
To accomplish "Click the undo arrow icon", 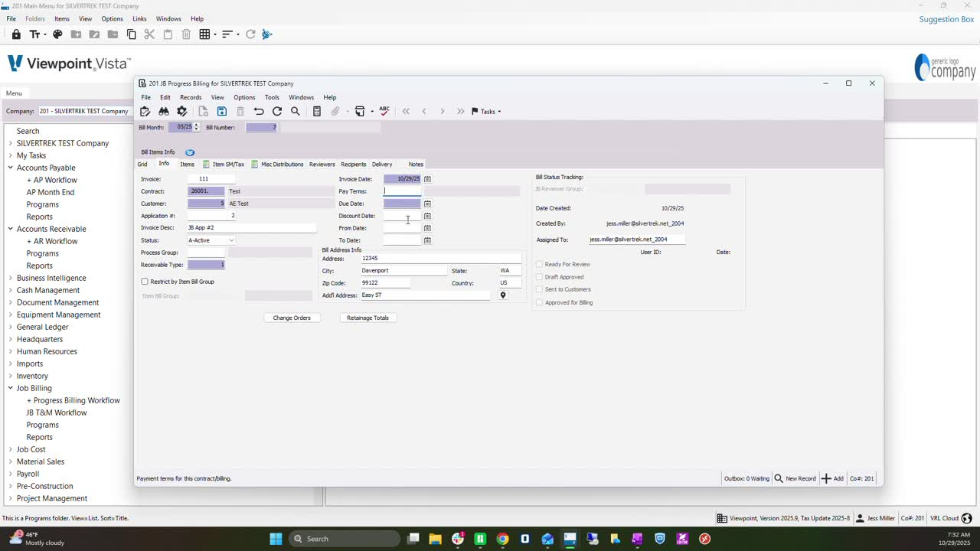I will 259,112.
